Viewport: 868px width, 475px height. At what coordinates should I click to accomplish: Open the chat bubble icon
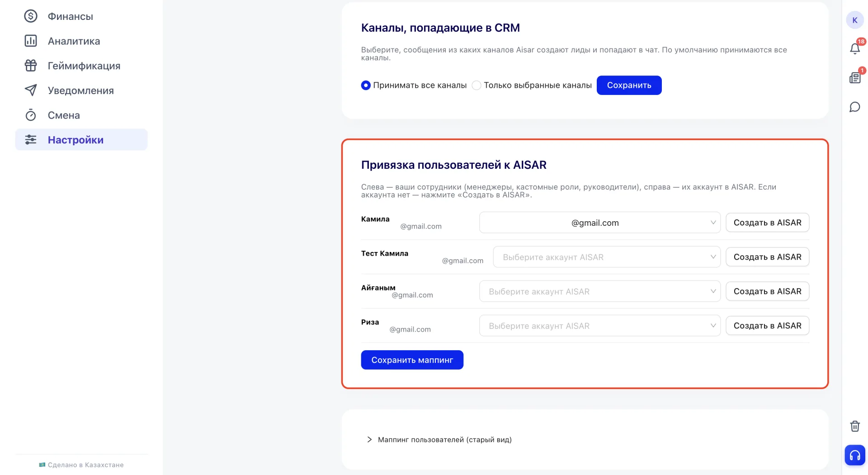(855, 107)
